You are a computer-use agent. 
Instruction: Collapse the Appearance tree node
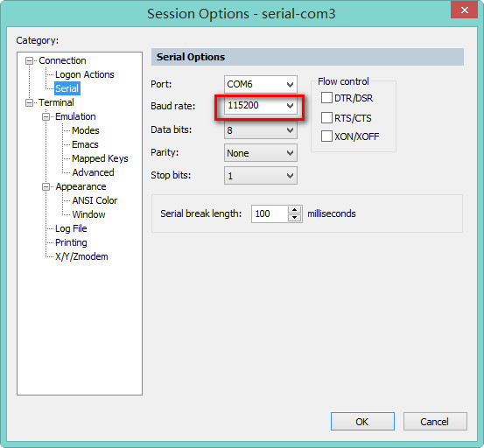pos(46,186)
